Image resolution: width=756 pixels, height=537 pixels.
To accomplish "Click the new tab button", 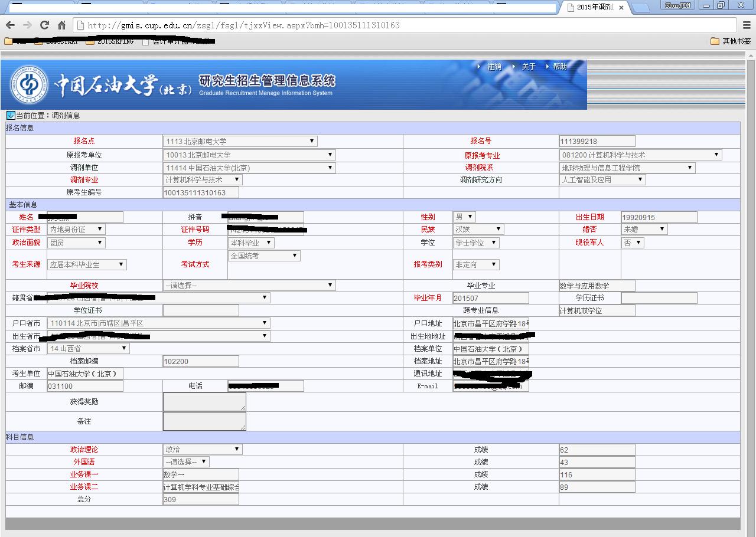I will pos(641,8).
